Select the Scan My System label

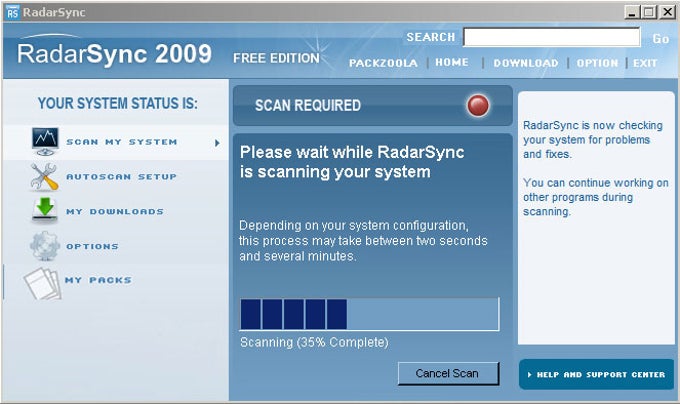pyautogui.click(x=122, y=142)
